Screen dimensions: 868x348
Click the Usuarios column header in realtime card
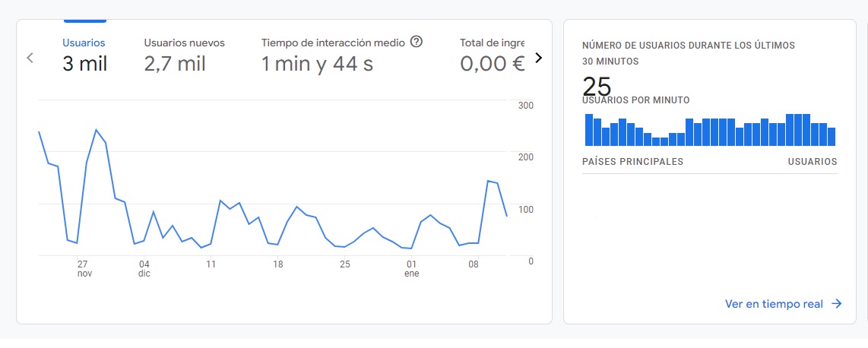coord(812,162)
